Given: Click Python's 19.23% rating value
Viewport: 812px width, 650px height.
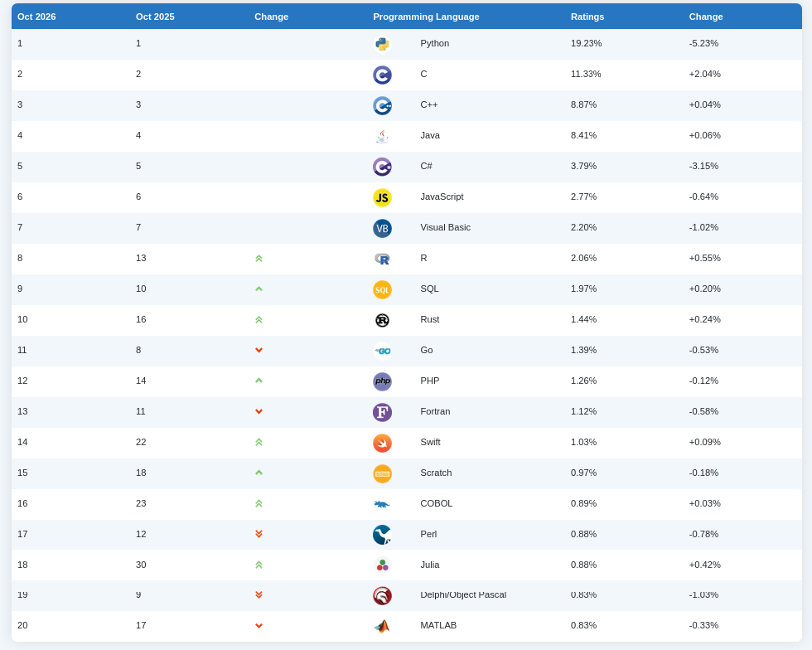Looking at the screenshot, I should click(587, 44).
